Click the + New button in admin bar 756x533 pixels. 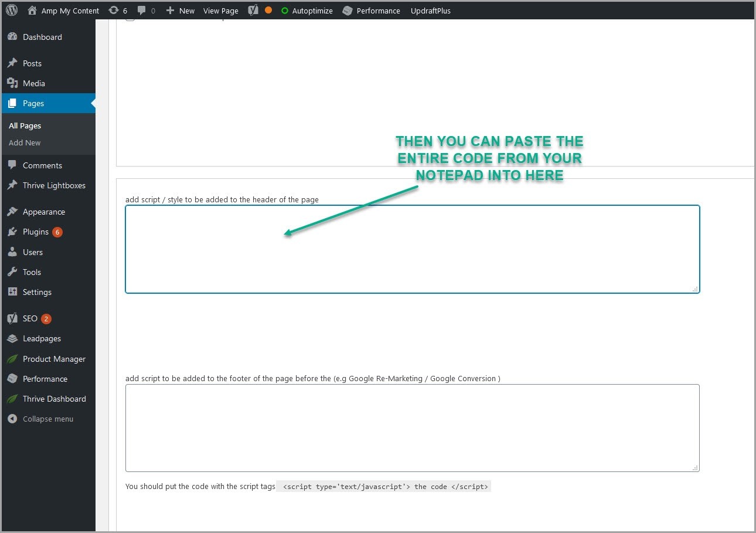coord(180,10)
